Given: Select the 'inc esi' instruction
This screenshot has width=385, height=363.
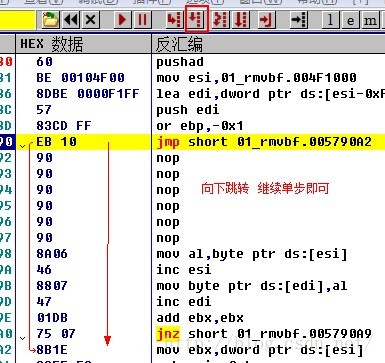Looking at the screenshot, I should (184, 270).
